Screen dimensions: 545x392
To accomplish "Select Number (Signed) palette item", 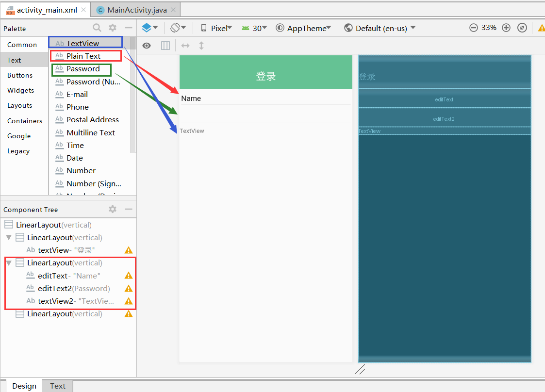I will [89, 183].
